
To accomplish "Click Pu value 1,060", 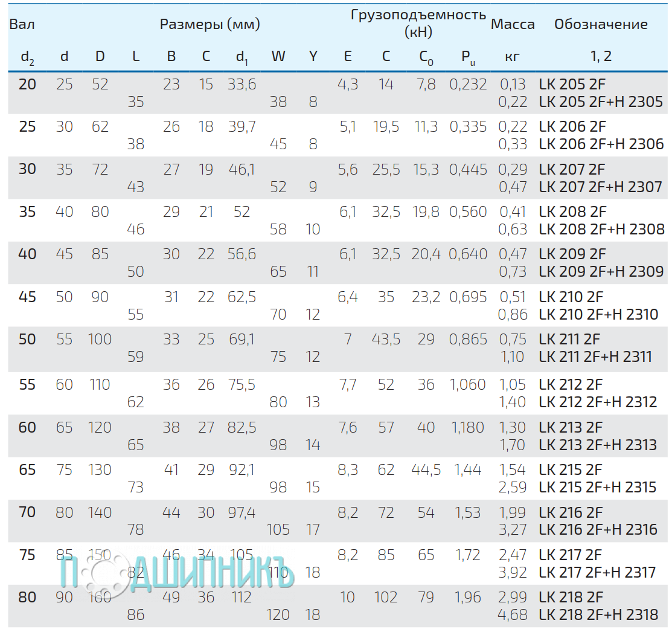I will tap(467, 385).
